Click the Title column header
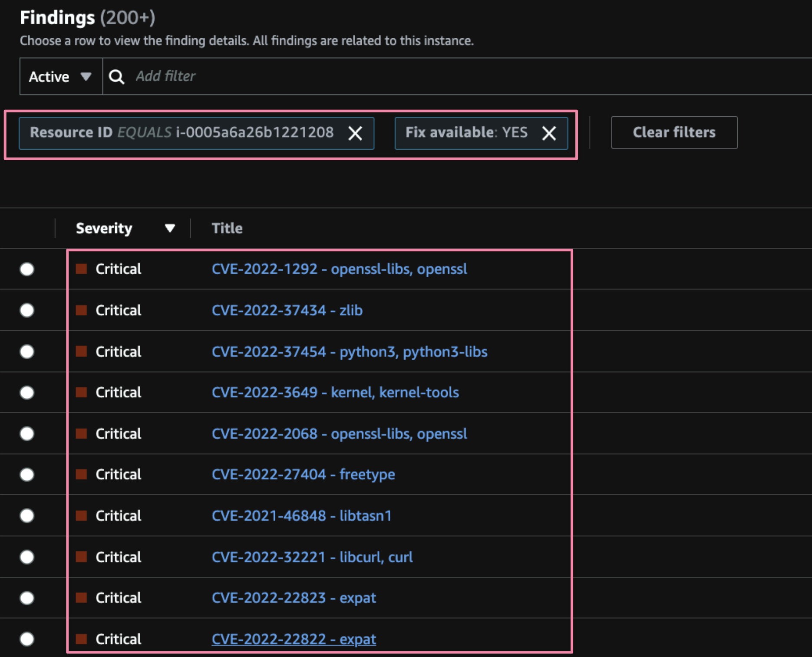812x657 pixels. tap(227, 228)
